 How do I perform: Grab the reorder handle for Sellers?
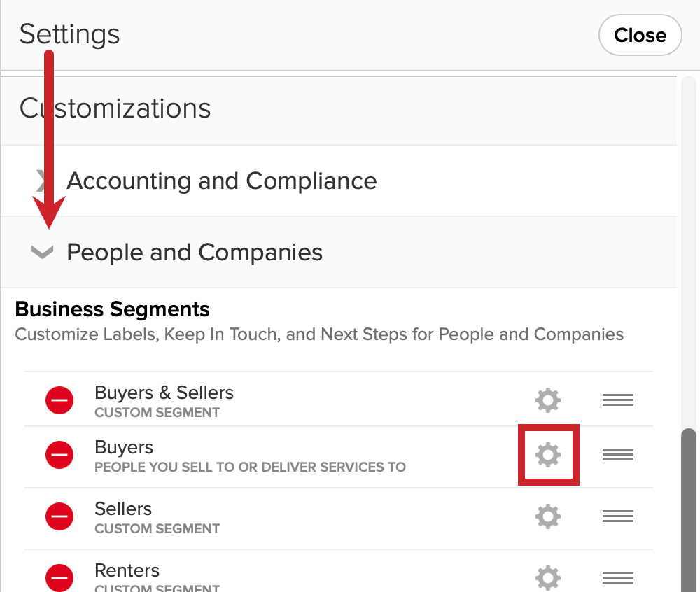pyautogui.click(x=618, y=516)
